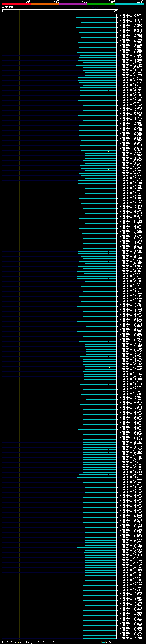Screen dimensions: 146x644
Task: Click the green ~80% identity legend segment
Action: [x=101, y=4]
